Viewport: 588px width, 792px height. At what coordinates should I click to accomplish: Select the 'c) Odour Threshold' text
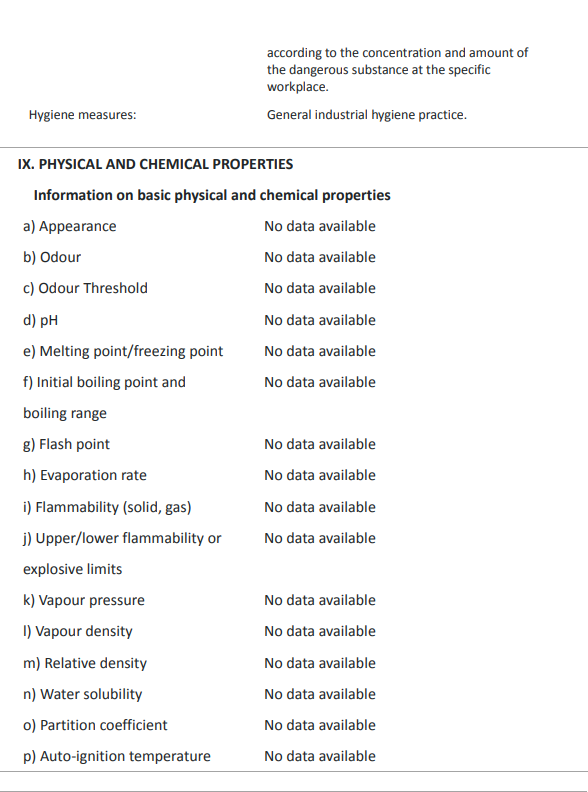pyautogui.click(x=85, y=288)
